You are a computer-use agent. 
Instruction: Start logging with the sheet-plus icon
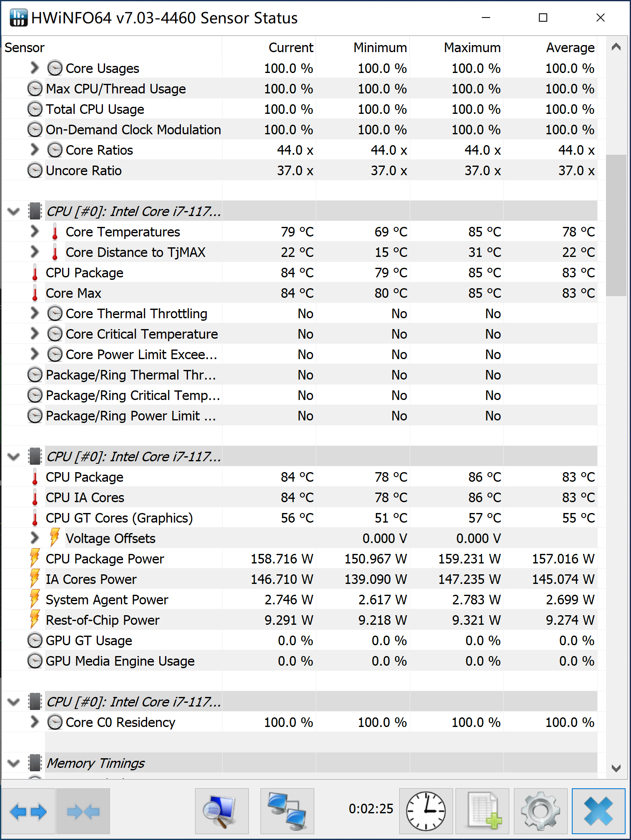tap(483, 811)
